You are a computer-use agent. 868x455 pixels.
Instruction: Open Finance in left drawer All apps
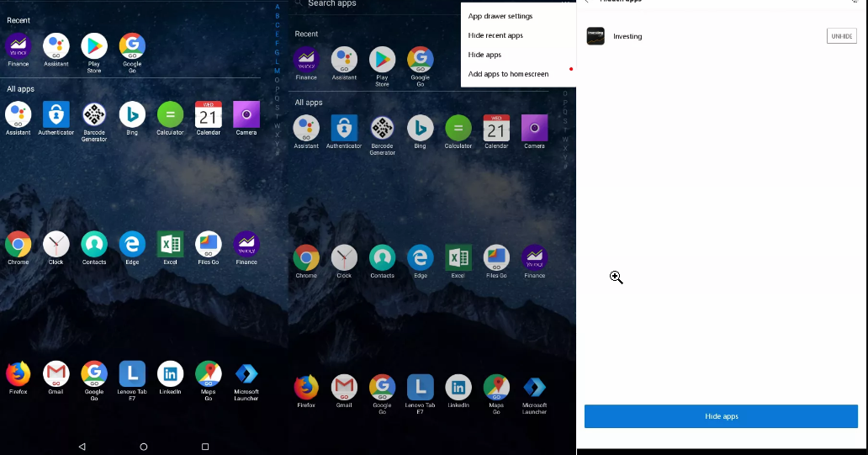246,244
